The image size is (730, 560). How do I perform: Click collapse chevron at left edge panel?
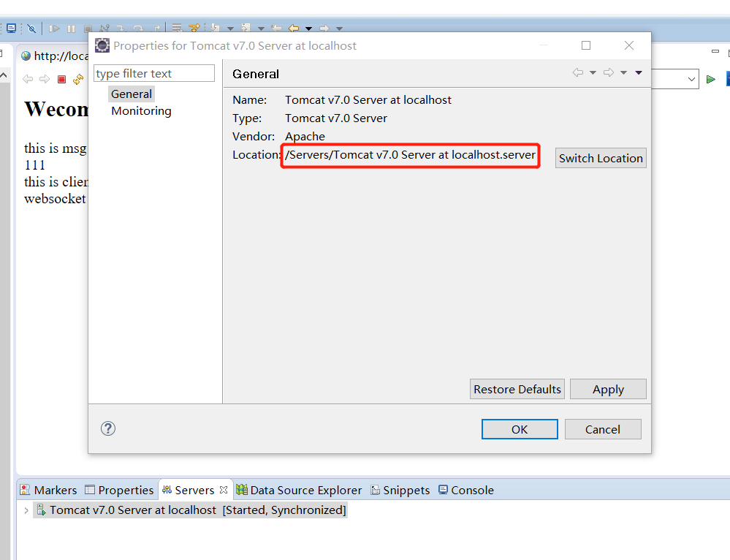(x=4, y=75)
